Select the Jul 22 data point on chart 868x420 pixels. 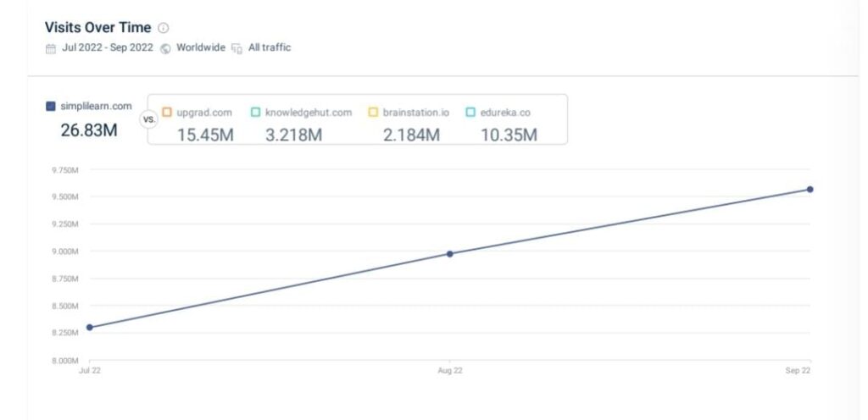pos(90,327)
